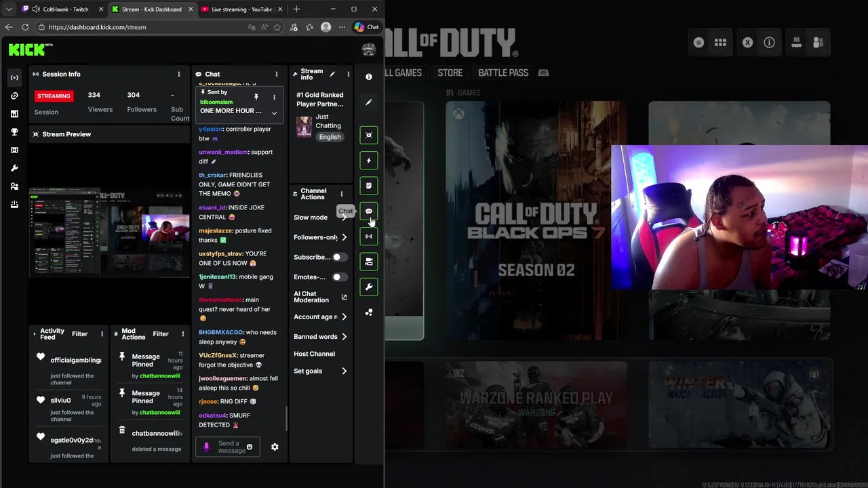The height and width of the screenshot is (488, 868).
Task: Click Host Channel in Channel Actions
Action: (314, 354)
